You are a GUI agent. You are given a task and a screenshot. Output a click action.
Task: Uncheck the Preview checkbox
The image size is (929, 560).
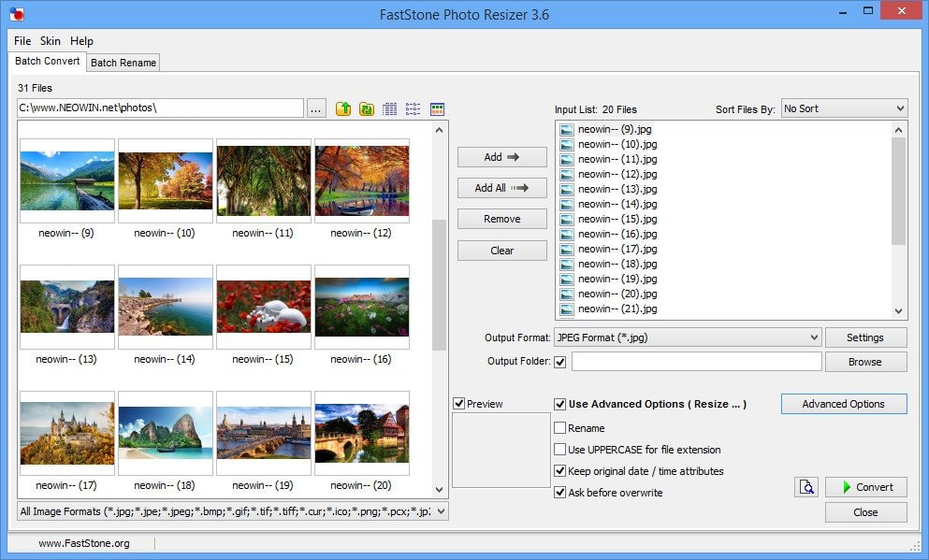pyautogui.click(x=458, y=404)
